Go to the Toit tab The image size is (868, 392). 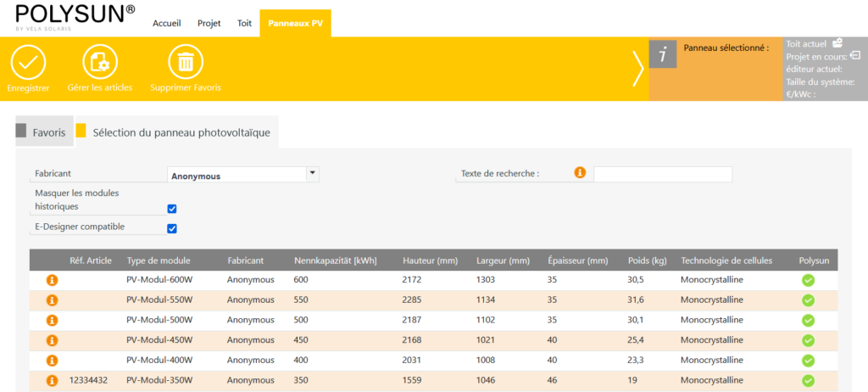245,24
